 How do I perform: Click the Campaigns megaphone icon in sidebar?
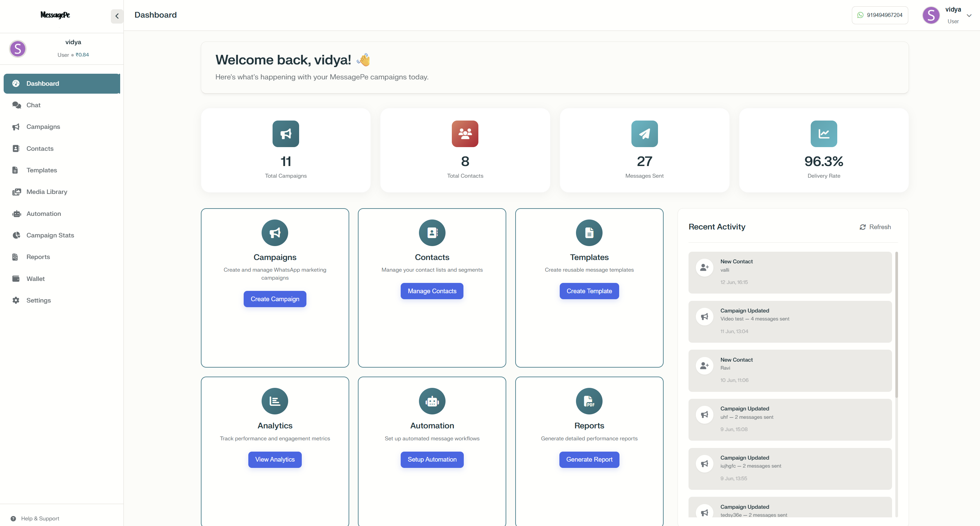16,127
